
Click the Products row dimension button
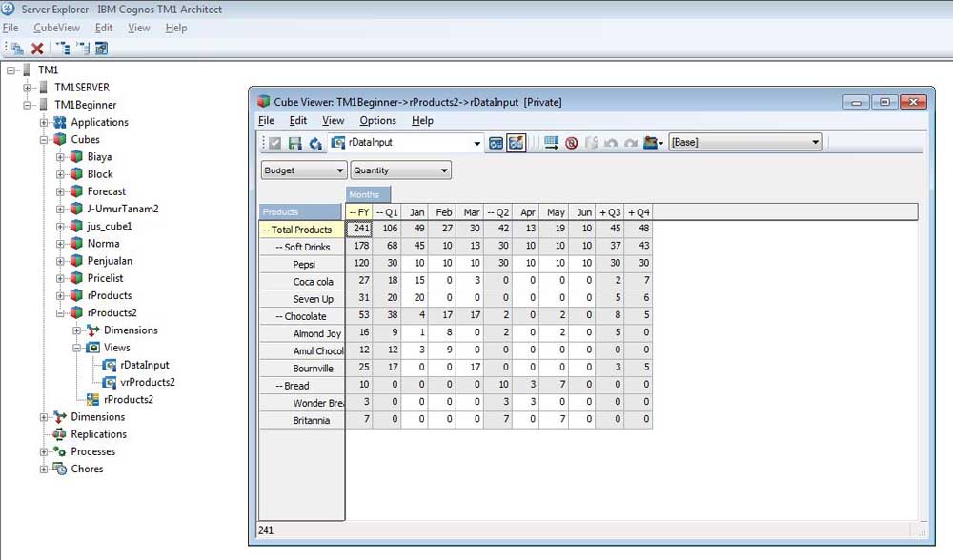tap(300, 212)
